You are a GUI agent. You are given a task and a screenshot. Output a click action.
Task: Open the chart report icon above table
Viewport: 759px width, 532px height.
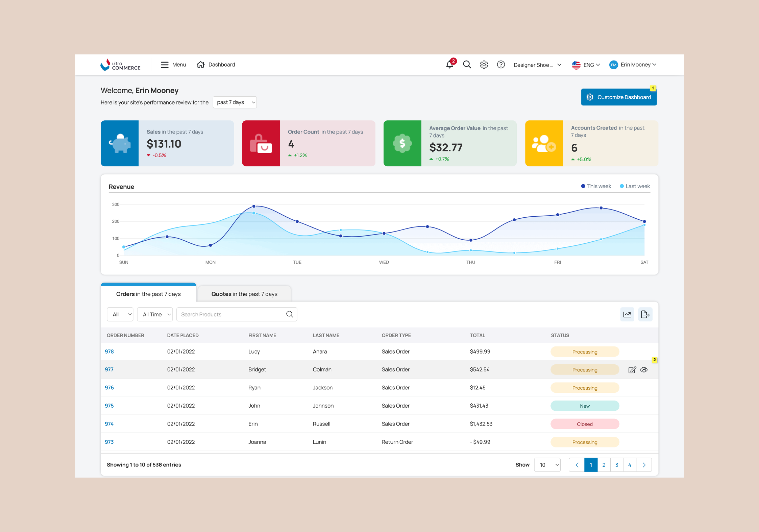pos(627,314)
